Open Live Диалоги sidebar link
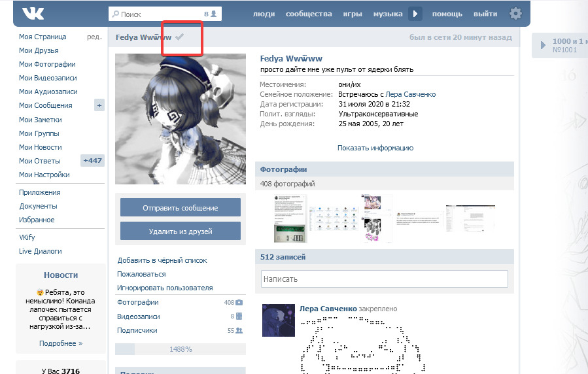This screenshot has width=588, height=374. (x=41, y=252)
